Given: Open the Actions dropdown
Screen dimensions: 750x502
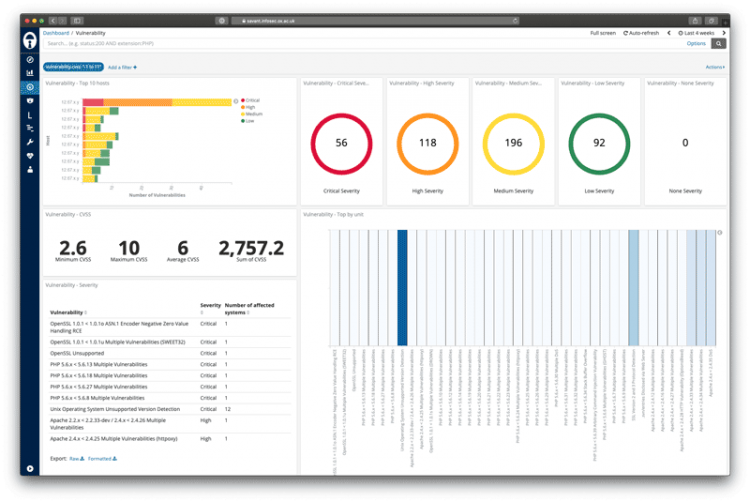Looking at the screenshot, I should [715, 67].
